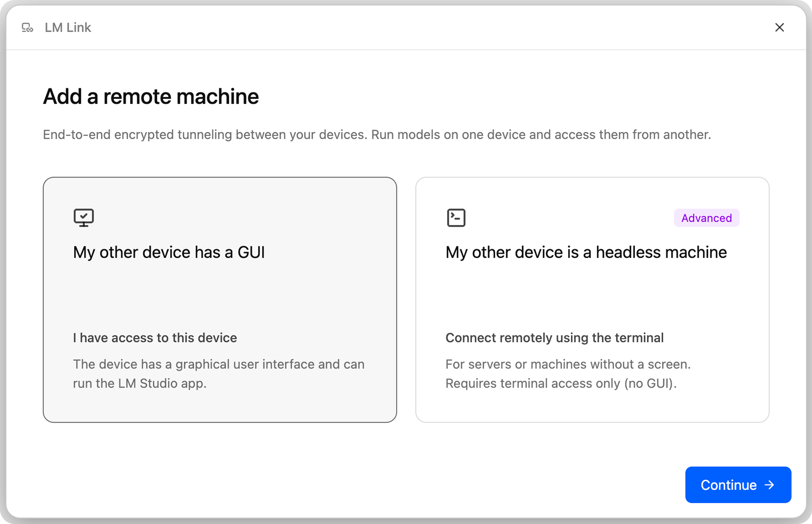
Task: Click "Connect remotely using the terminal" text
Action: pos(554,338)
